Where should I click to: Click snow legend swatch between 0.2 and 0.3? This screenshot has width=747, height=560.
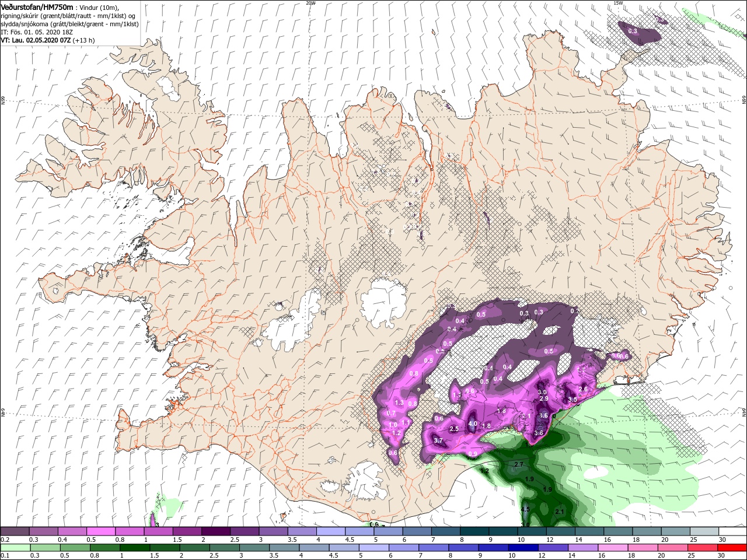pyautogui.click(x=15, y=531)
